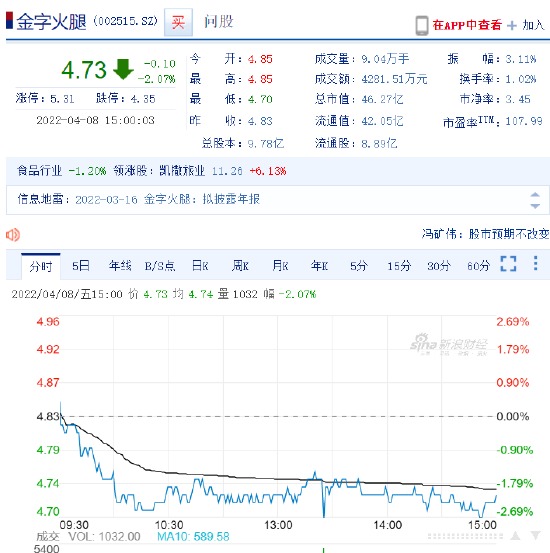The width and height of the screenshot is (550, 553).
Task: Click up arrow in 信息地雷 scroller
Action: coord(535,194)
